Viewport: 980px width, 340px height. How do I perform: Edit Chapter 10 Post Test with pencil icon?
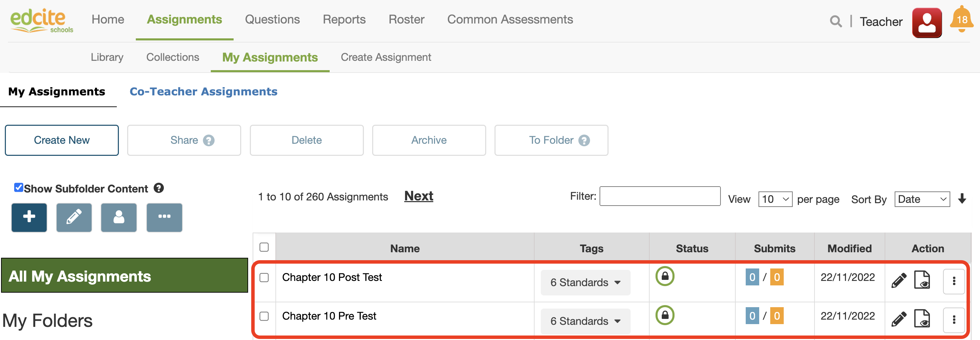(x=898, y=281)
